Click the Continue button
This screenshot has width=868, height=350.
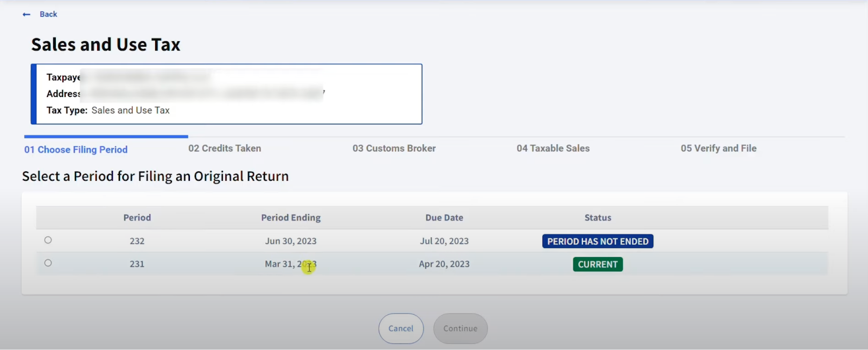(459, 328)
